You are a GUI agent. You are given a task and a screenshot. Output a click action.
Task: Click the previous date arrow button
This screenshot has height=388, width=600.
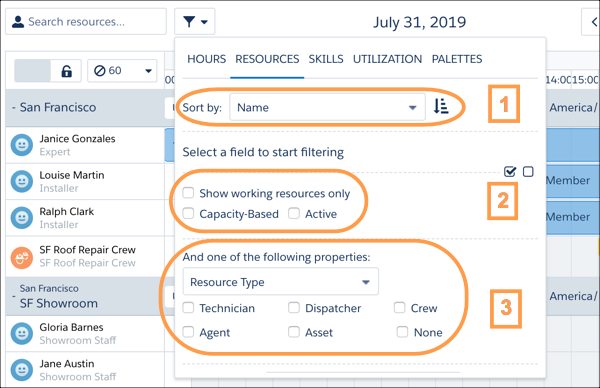coord(591,22)
